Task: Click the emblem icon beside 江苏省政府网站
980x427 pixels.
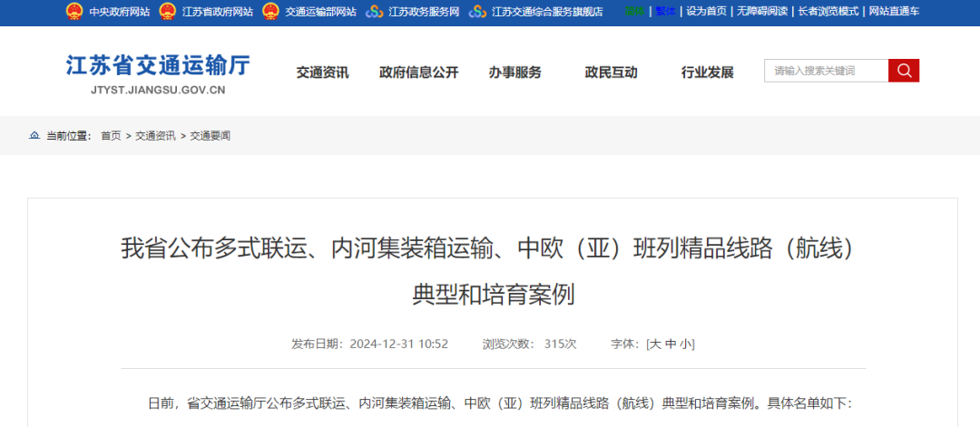Action: tap(167, 12)
